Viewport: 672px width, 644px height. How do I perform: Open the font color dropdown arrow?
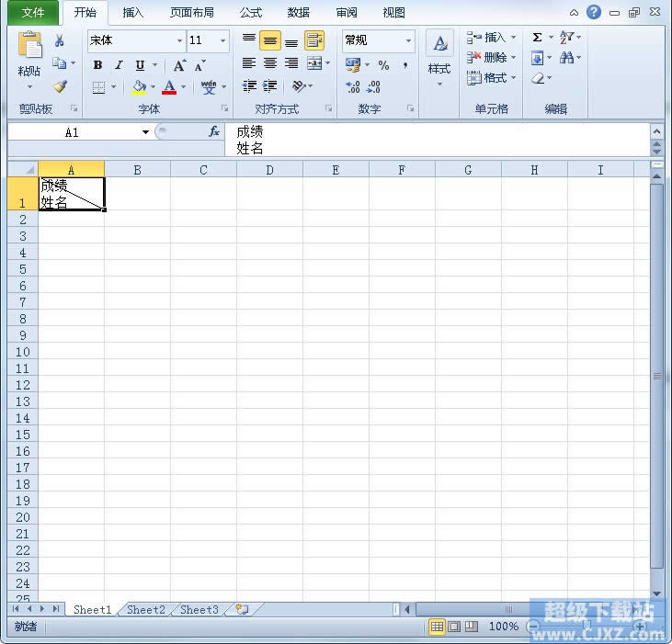[x=184, y=87]
